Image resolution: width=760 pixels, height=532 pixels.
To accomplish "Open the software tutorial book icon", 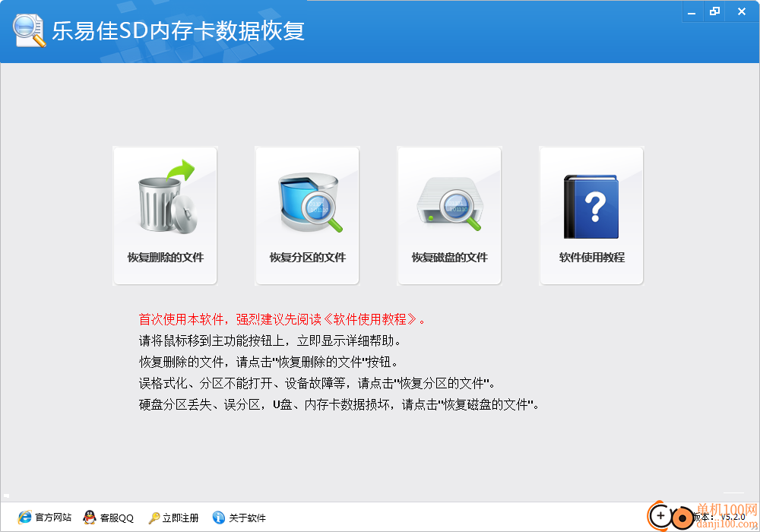I will 591,207.
